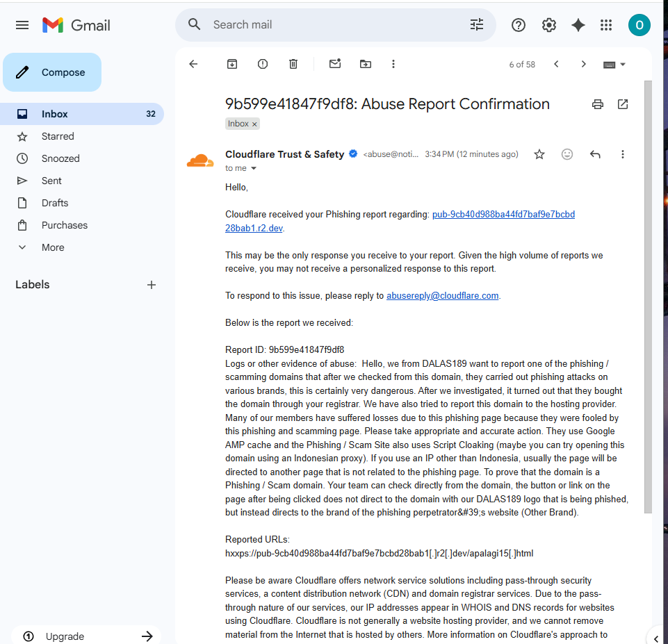
Task: Archive this email
Action: [231, 65]
